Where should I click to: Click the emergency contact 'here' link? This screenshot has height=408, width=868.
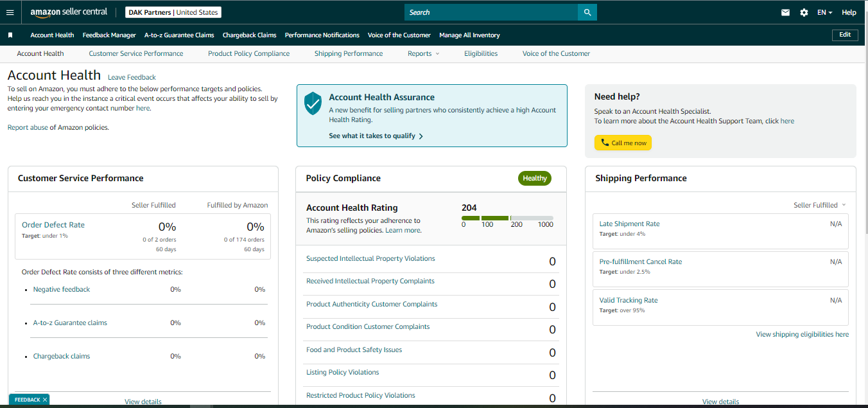(x=143, y=109)
